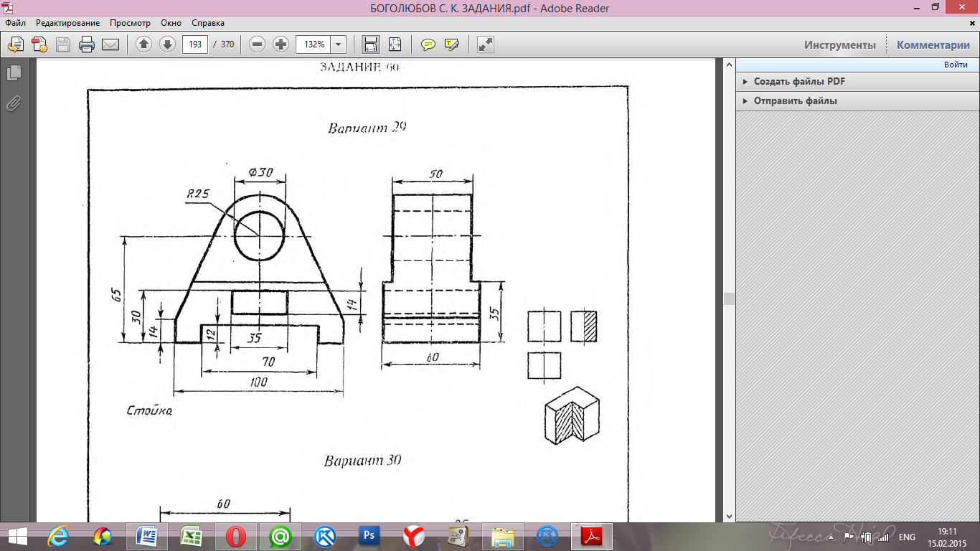Zoom in with the plus button

point(281,44)
